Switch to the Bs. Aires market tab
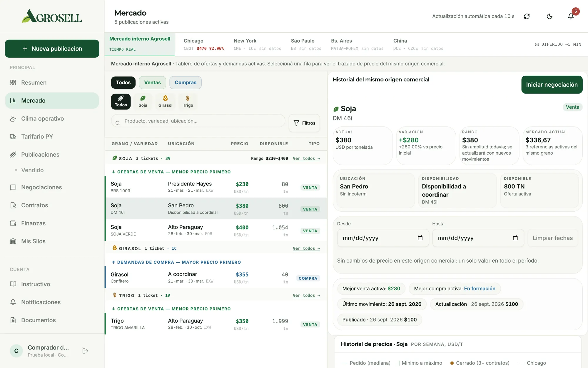 tap(357, 44)
